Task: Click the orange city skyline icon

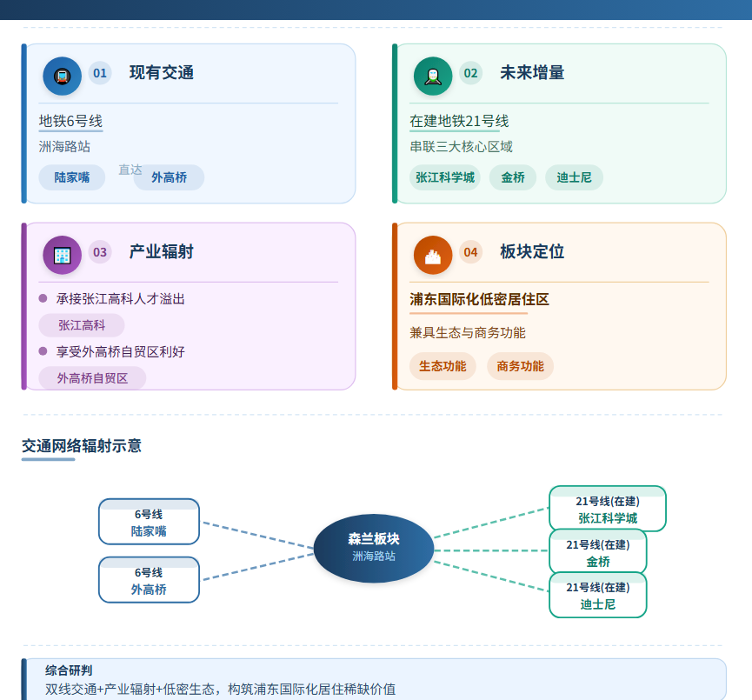Action: (433, 256)
